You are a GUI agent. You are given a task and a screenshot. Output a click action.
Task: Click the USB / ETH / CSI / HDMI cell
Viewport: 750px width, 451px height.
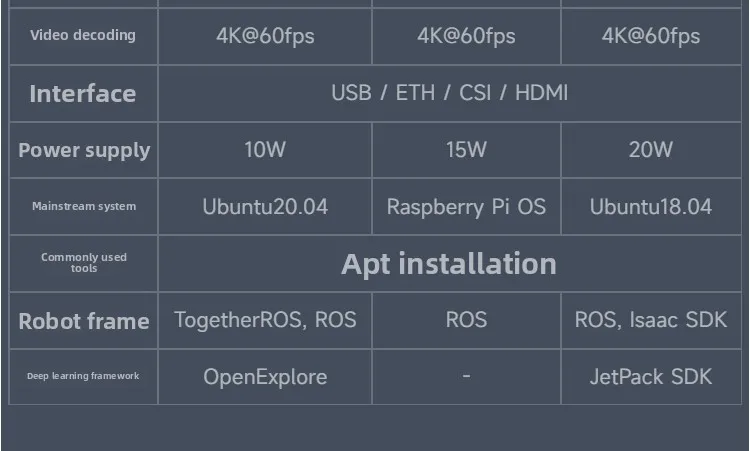(x=450, y=93)
